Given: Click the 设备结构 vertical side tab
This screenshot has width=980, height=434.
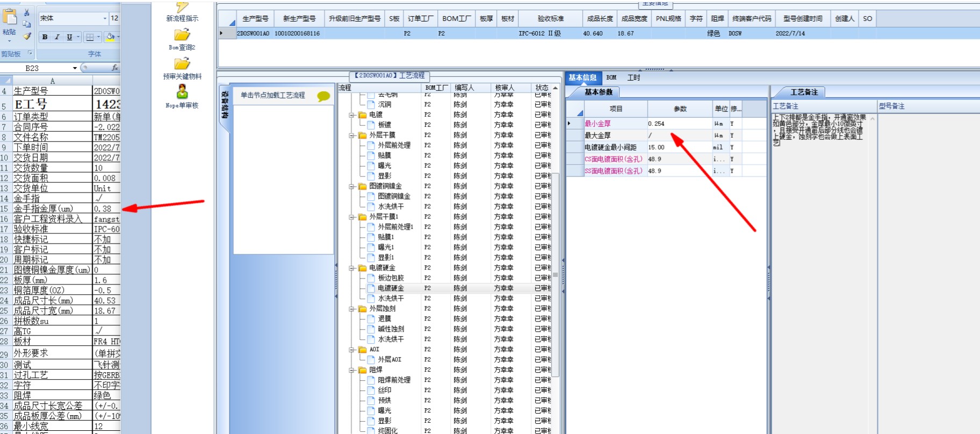Looking at the screenshot, I should pyautogui.click(x=225, y=105).
